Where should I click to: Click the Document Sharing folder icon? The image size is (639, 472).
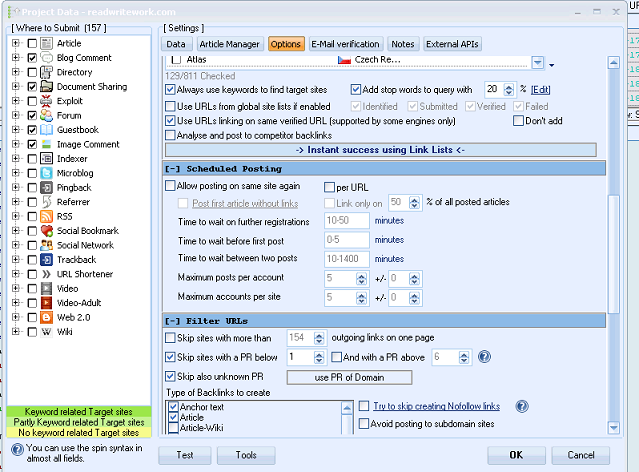click(x=46, y=86)
